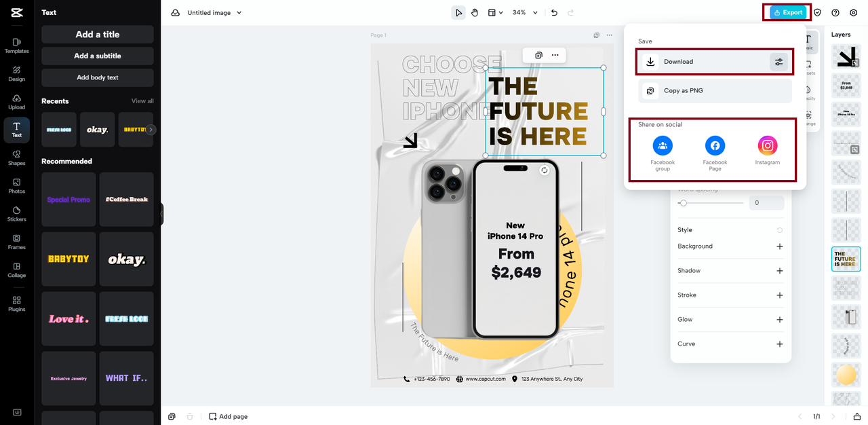Image resolution: width=868 pixels, height=425 pixels.
Task: Open the Collage sidebar panel
Action: (17, 270)
